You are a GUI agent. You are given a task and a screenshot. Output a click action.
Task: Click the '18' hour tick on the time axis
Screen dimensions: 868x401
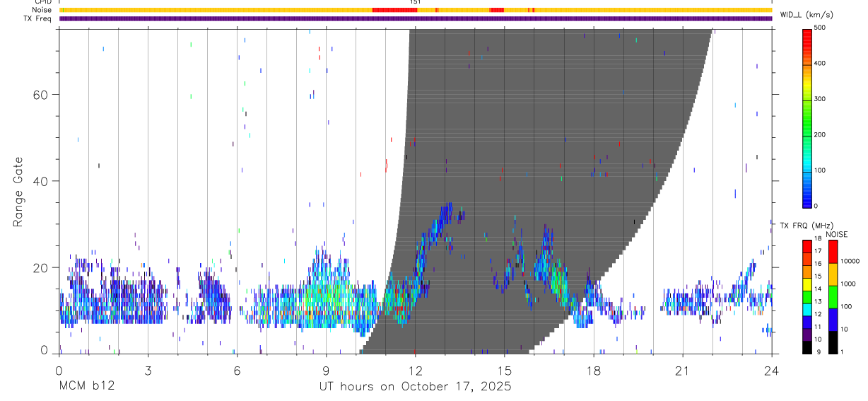click(x=593, y=370)
